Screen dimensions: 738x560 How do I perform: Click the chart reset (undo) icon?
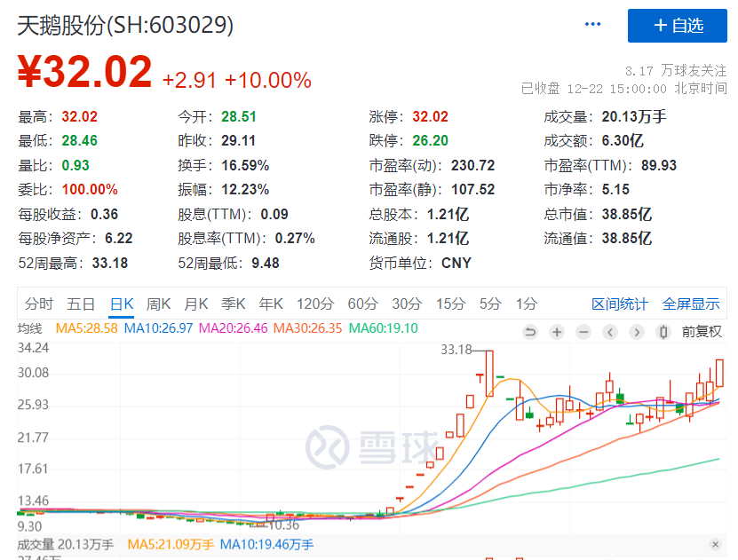click(530, 332)
